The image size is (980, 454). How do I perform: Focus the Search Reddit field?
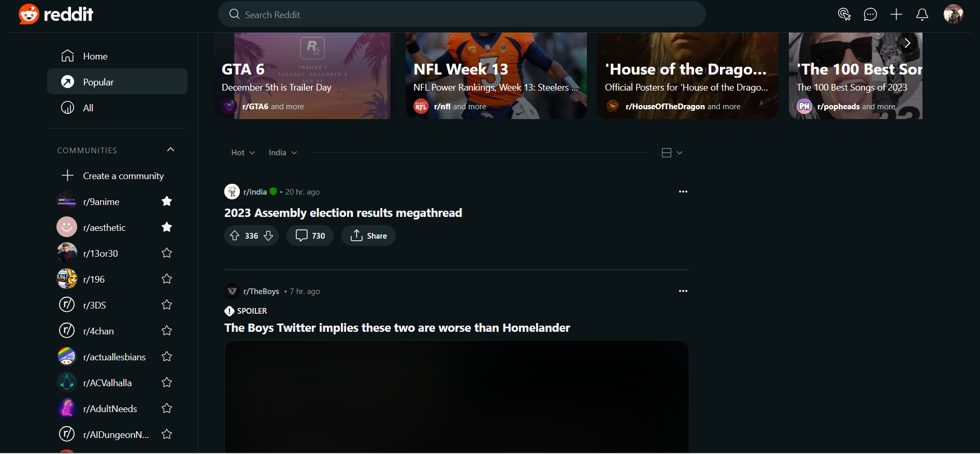click(461, 14)
